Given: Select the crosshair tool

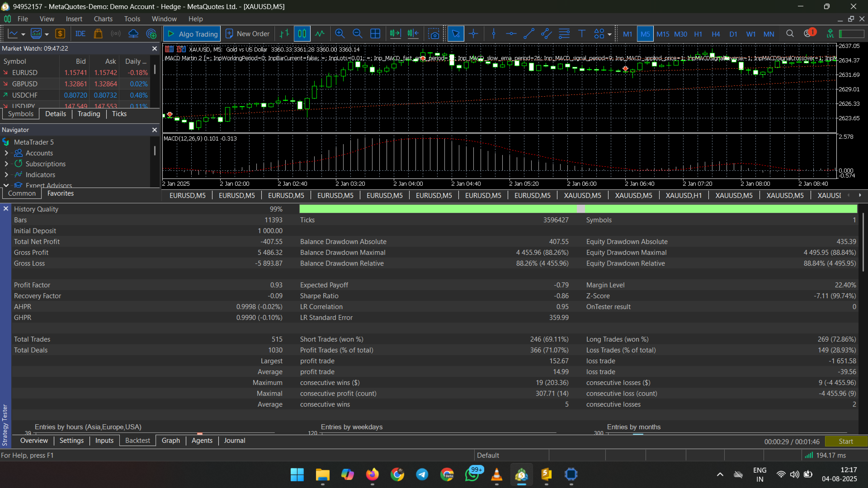Looking at the screenshot, I should coord(473,34).
